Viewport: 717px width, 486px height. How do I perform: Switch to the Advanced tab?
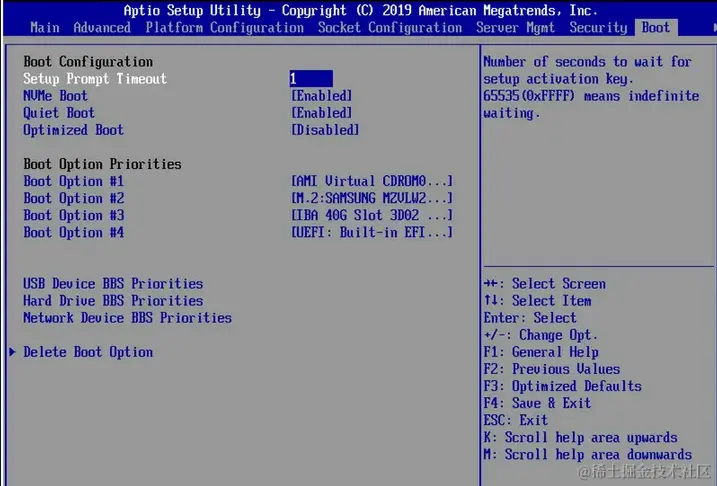tap(102, 28)
